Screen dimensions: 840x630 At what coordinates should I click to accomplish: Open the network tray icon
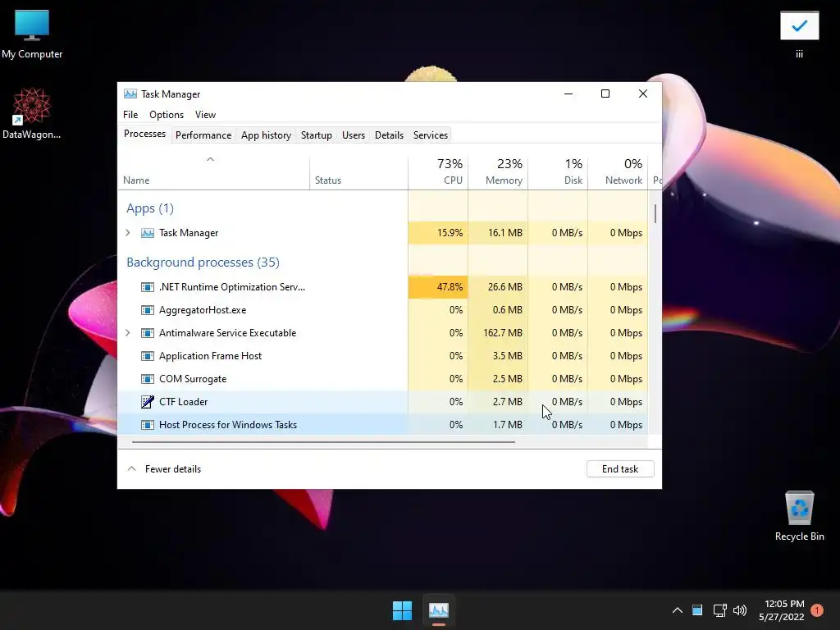(x=719, y=610)
